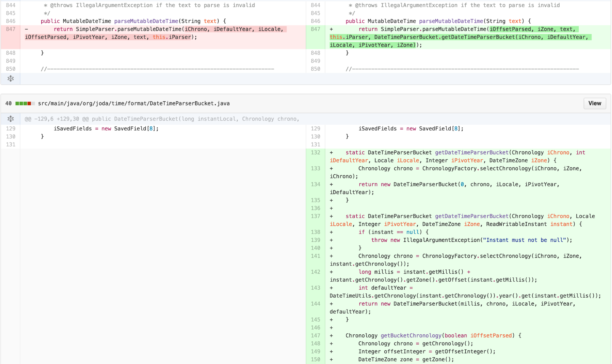
Task: Click left '@throws IllegalArgumentException' comment
Action: click(149, 5)
